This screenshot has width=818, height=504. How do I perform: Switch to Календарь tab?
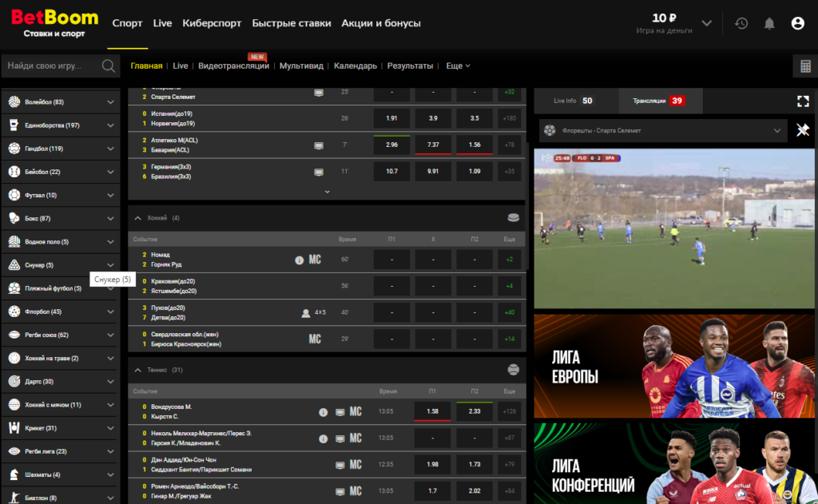click(355, 65)
